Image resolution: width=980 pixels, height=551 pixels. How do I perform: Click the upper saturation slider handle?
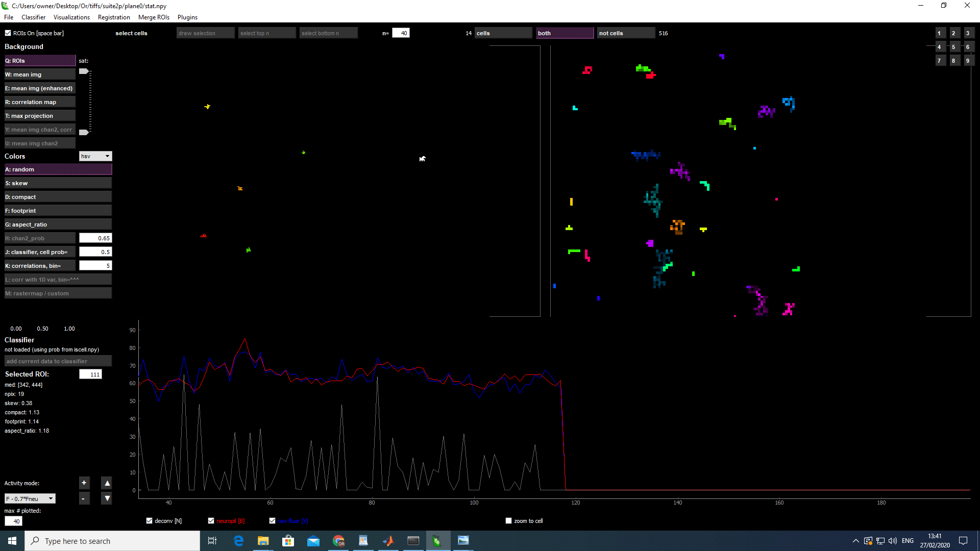coord(84,71)
